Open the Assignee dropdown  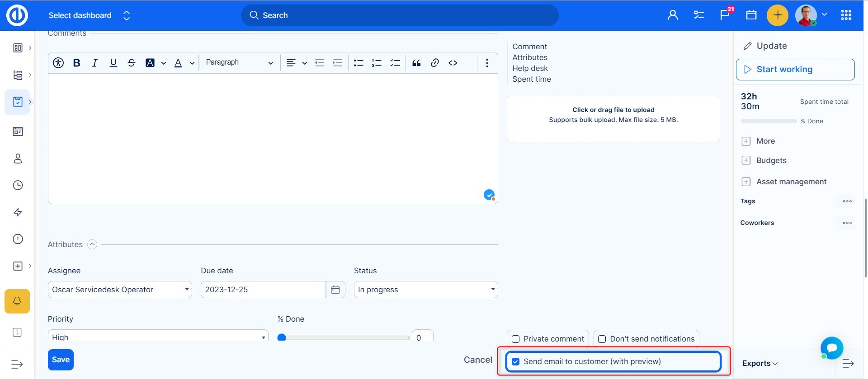pyautogui.click(x=120, y=290)
